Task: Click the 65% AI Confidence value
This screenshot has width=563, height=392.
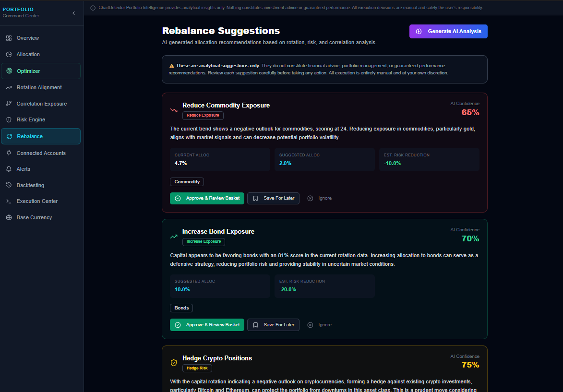Action: (470, 112)
